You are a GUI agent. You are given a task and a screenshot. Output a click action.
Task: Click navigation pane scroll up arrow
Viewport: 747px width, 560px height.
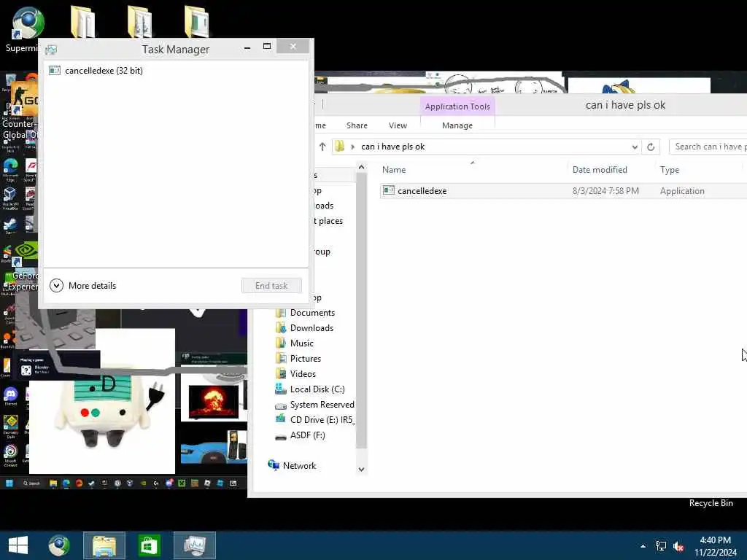pyautogui.click(x=361, y=167)
